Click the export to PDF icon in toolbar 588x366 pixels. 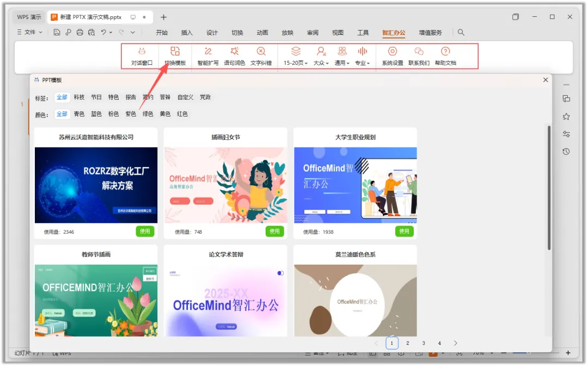click(68, 33)
